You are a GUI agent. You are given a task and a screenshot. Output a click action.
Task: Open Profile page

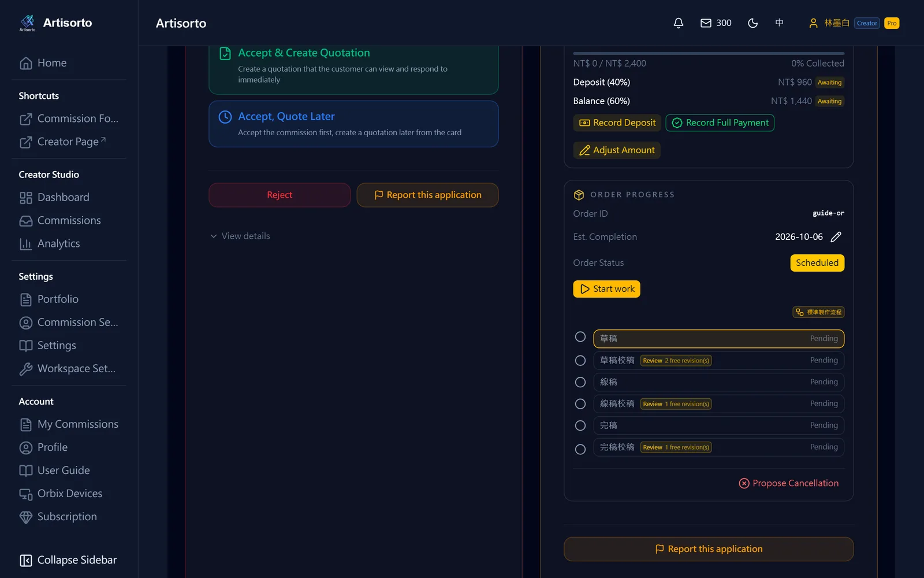pos(69,447)
